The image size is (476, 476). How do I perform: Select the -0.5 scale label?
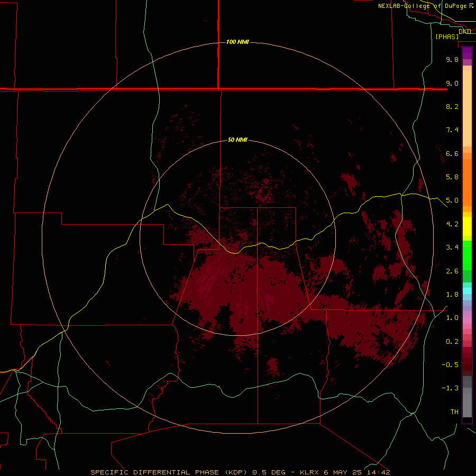click(450, 364)
